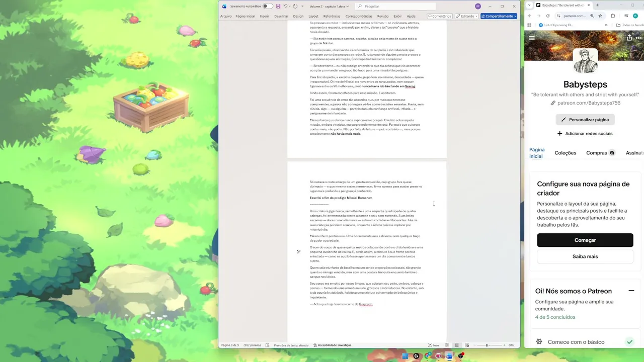The height and width of the screenshot is (362, 644).
Task: Click the Word save icon
Action: pyautogui.click(x=278, y=6)
